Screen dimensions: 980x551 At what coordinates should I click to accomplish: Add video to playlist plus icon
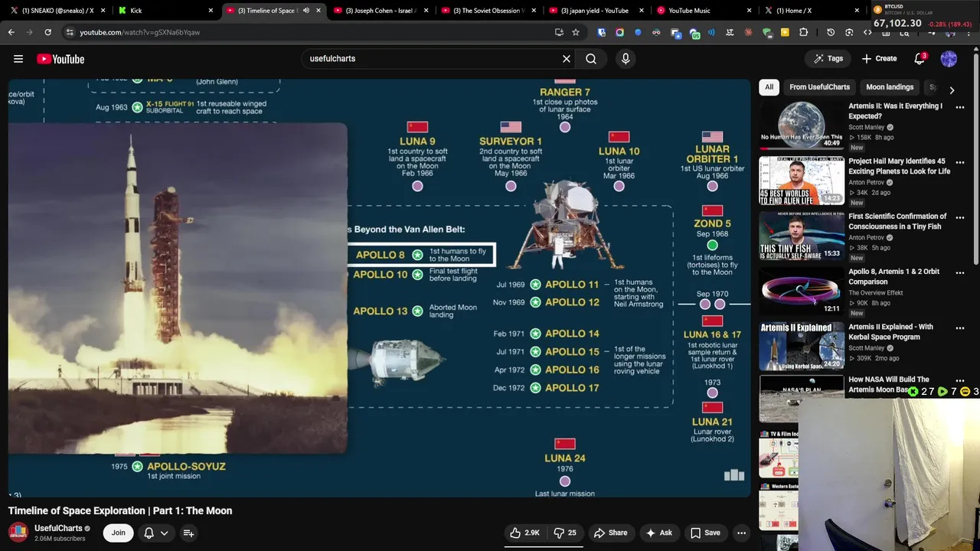coord(188,533)
